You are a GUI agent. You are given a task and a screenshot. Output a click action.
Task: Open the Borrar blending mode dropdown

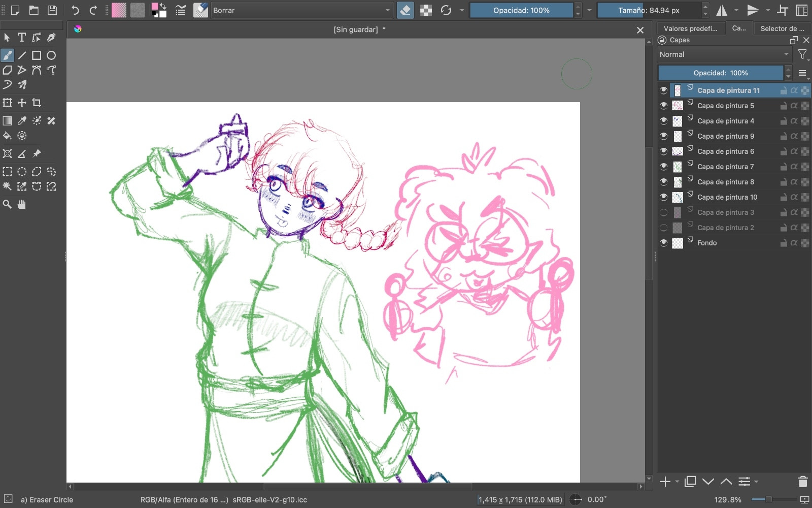point(302,10)
